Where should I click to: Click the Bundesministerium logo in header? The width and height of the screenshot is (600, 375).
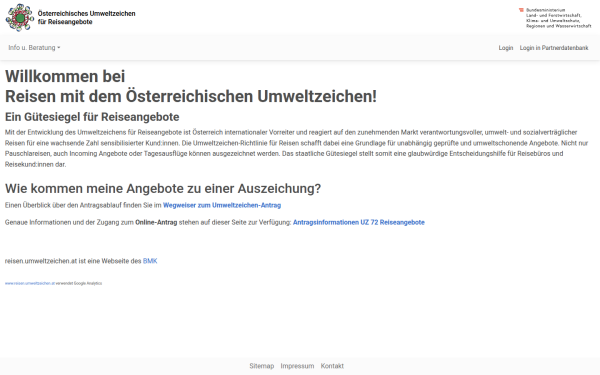(555, 18)
